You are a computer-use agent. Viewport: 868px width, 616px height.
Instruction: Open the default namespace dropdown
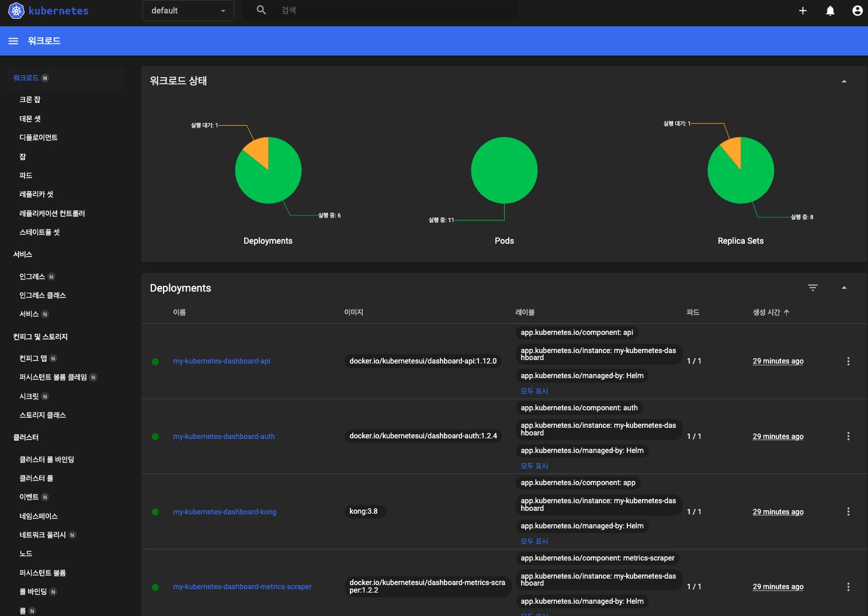tap(188, 11)
